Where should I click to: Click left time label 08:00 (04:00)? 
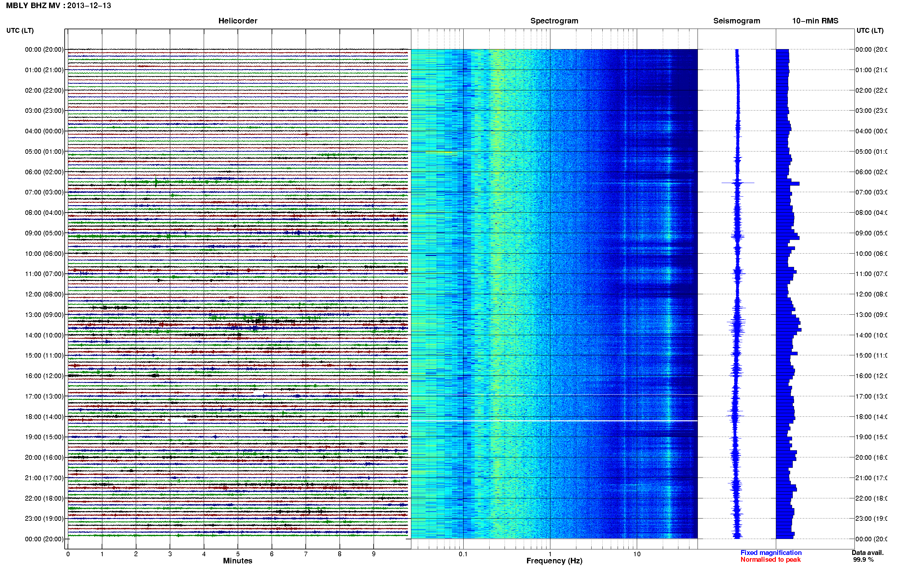tap(44, 213)
